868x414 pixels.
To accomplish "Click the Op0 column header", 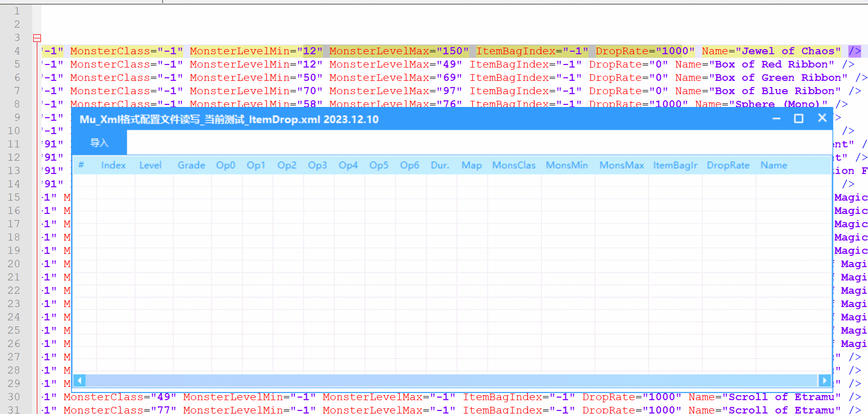I will (x=225, y=165).
